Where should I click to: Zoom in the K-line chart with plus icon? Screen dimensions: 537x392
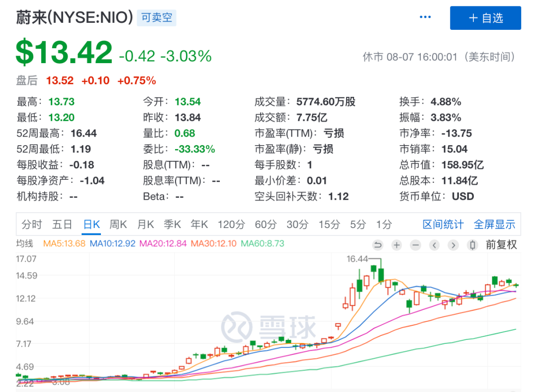(396, 245)
